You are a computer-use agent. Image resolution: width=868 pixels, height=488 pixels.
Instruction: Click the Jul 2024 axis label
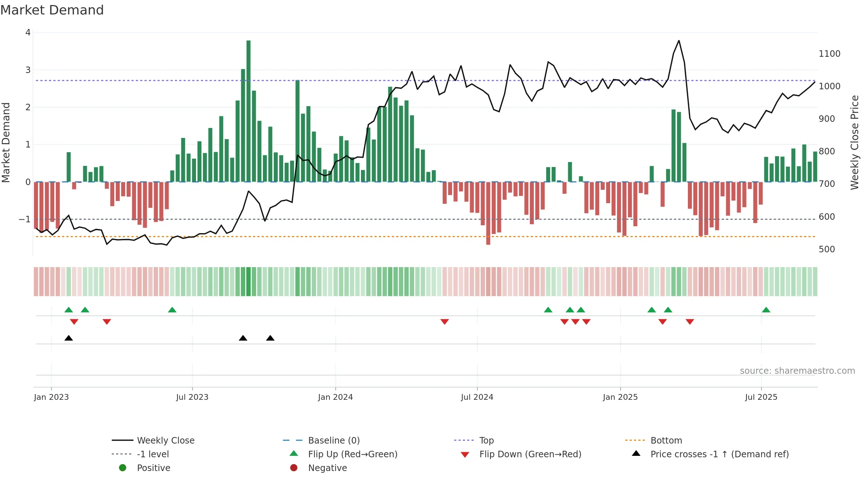click(x=477, y=397)
